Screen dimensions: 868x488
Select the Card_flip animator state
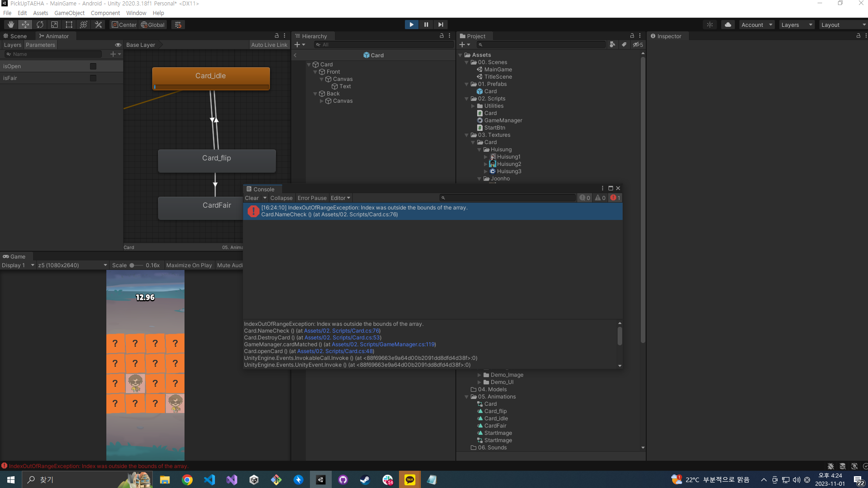[217, 159]
